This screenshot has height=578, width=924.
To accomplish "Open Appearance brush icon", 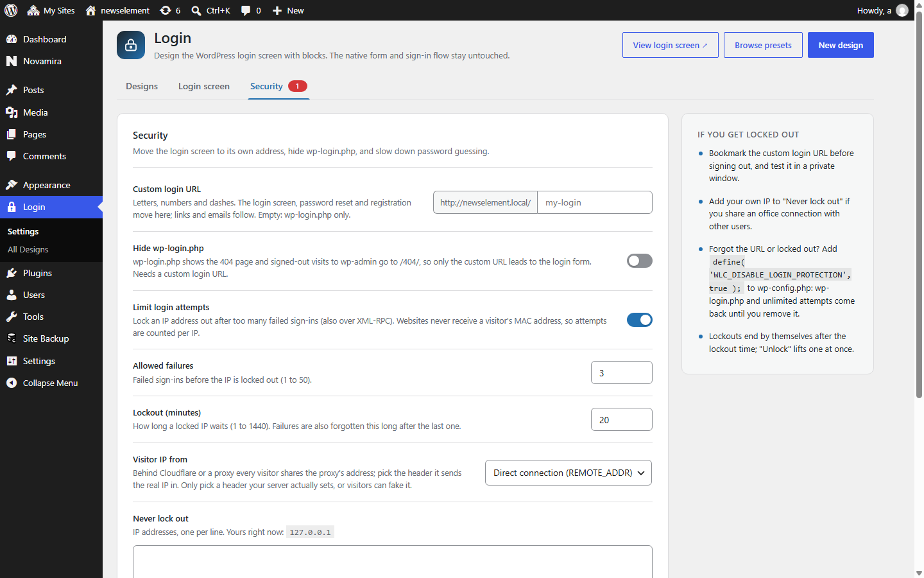I will [12, 185].
